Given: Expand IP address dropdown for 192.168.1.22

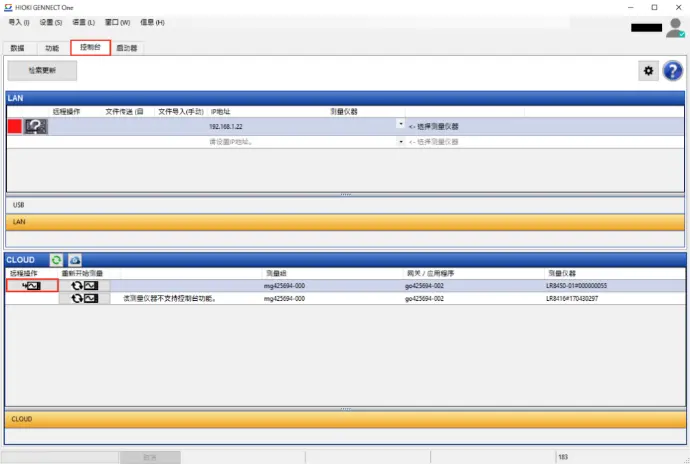Looking at the screenshot, I should 400,127.
